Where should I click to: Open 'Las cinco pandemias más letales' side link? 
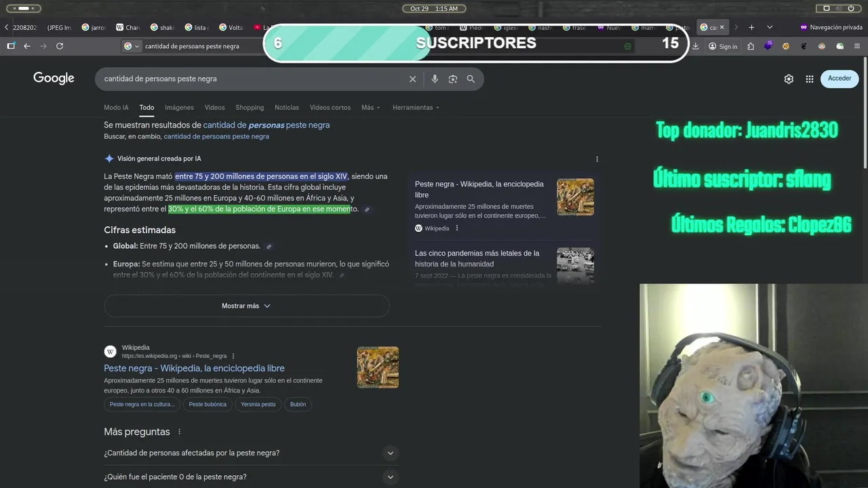(x=477, y=258)
